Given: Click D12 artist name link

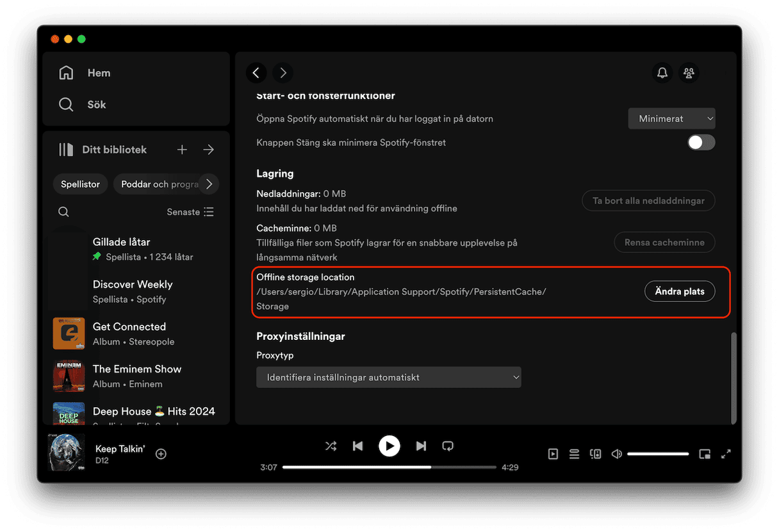Looking at the screenshot, I should [102, 460].
